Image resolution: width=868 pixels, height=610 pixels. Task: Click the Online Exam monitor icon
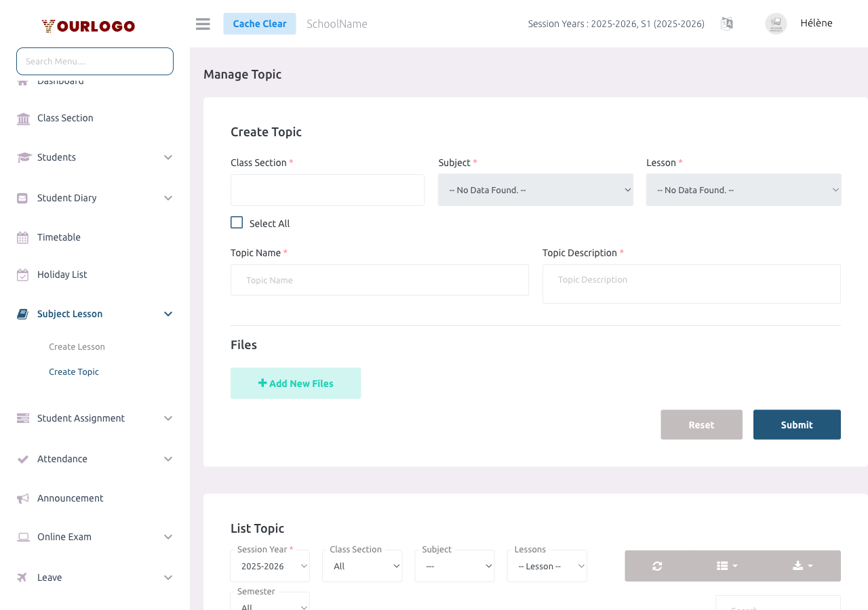coord(22,536)
